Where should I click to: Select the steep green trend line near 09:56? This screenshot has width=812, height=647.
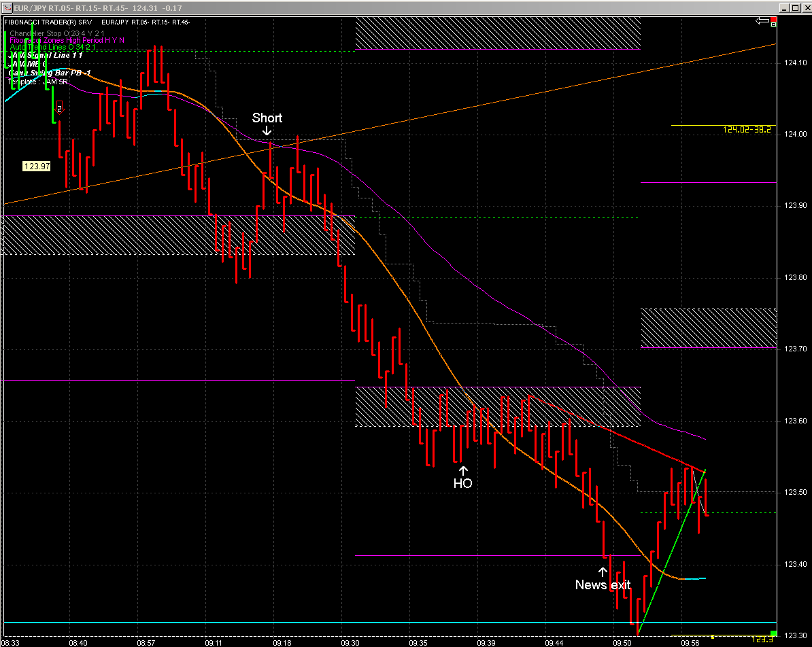672,552
